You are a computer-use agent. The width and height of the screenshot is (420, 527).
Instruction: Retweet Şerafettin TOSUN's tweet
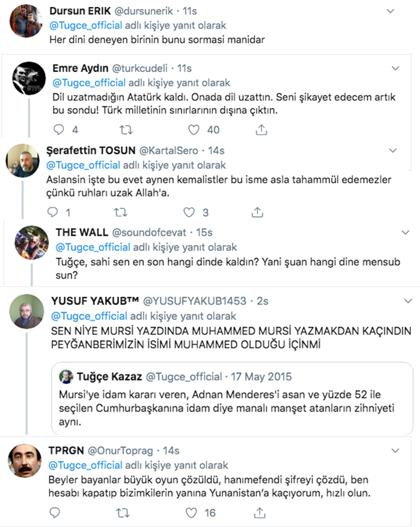120,212
